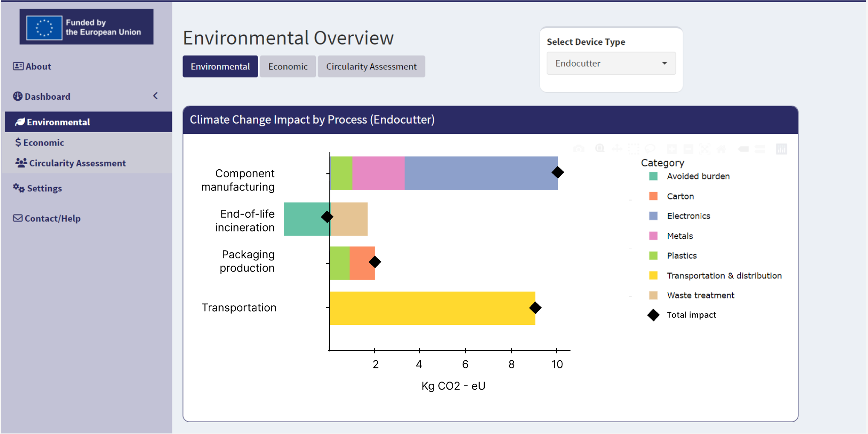Download the chart as a PNG image

579,149
